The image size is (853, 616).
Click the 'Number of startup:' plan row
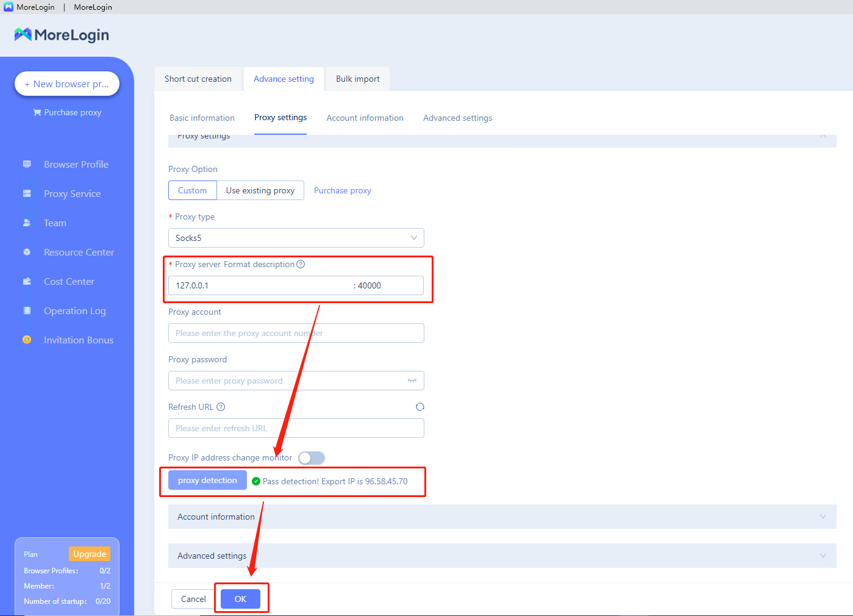click(67, 601)
